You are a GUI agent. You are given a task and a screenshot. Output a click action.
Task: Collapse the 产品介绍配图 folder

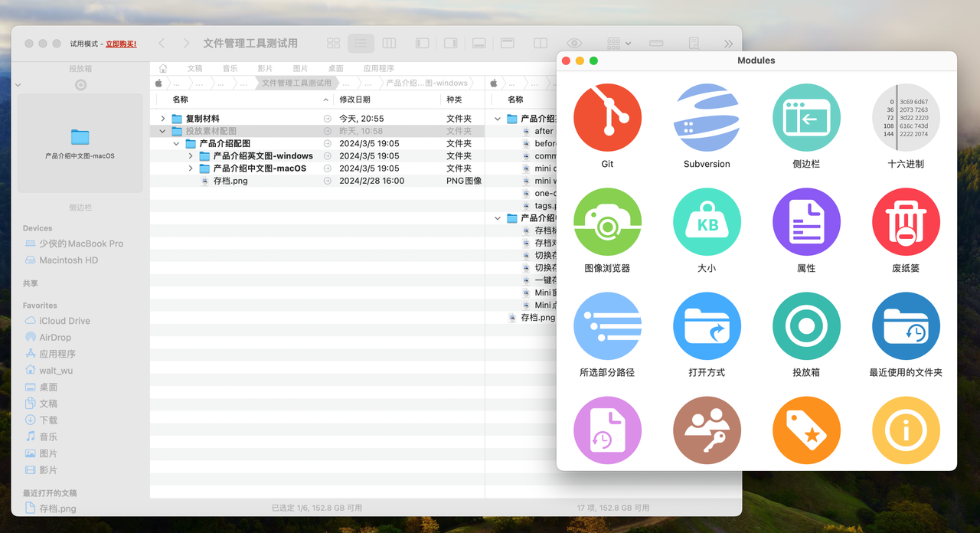176,143
